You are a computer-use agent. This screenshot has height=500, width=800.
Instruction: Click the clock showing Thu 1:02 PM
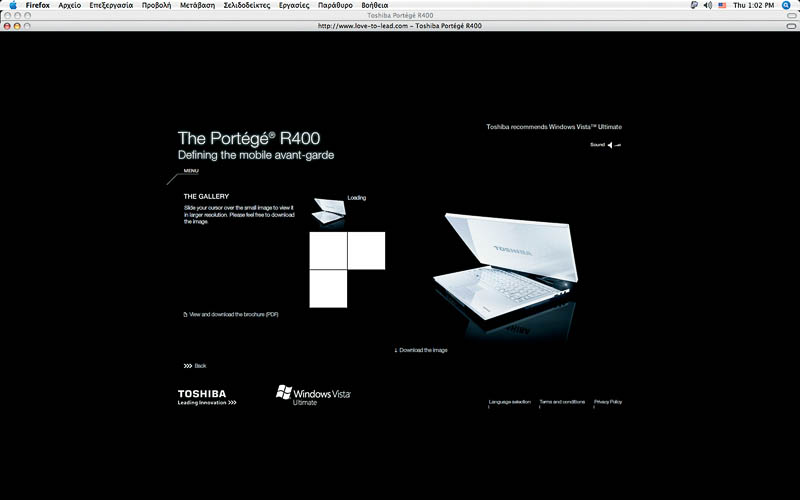click(x=754, y=5)
